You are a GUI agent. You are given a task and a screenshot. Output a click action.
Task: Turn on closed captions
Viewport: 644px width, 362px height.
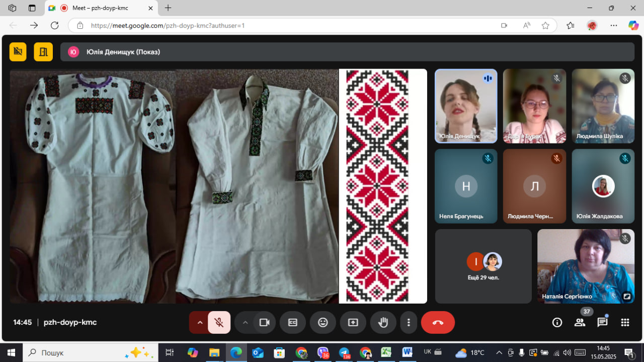[293, 323]
